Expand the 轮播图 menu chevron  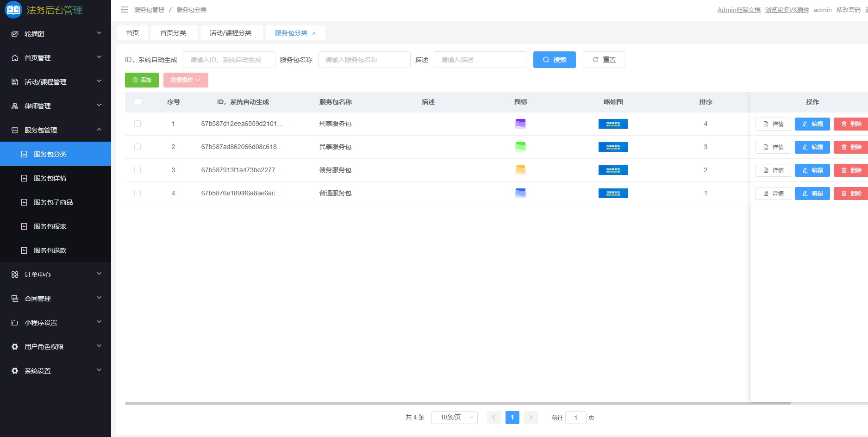99,33
